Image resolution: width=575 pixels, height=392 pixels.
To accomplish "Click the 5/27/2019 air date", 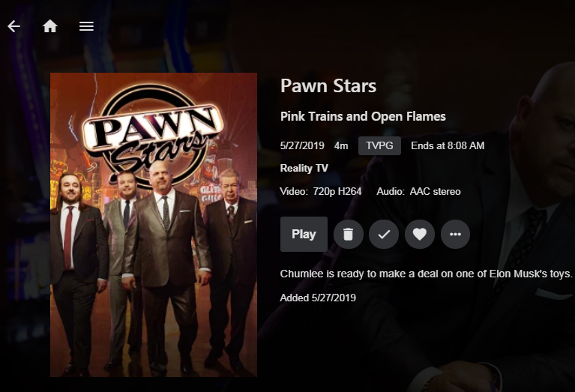I will 302,146.
